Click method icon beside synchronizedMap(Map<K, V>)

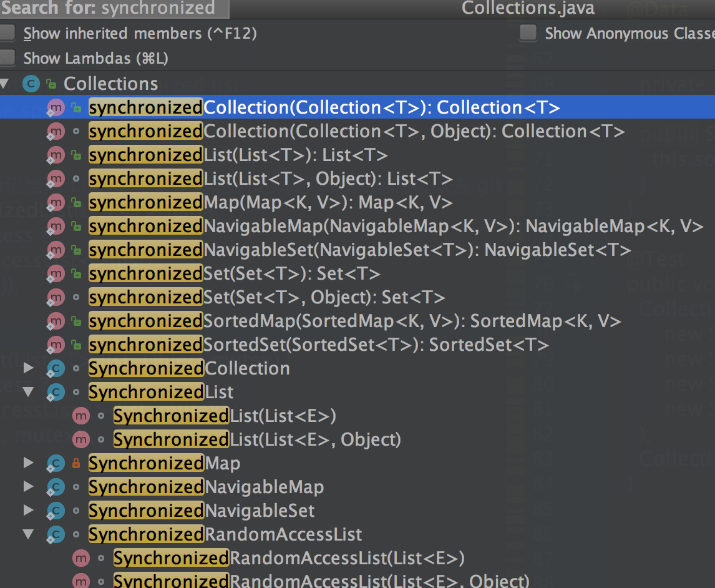56,203
